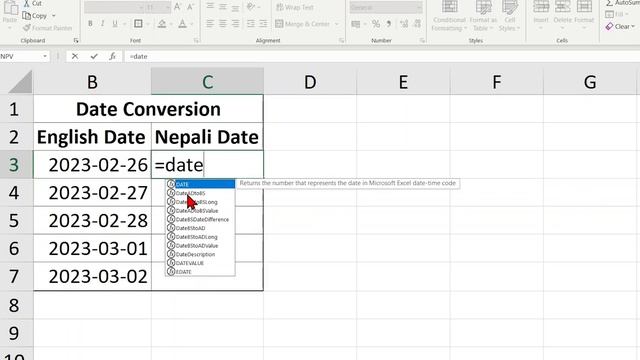Viewport: 640px width, 360px height.
Task: Align text left
Action: tap(210, 24)
